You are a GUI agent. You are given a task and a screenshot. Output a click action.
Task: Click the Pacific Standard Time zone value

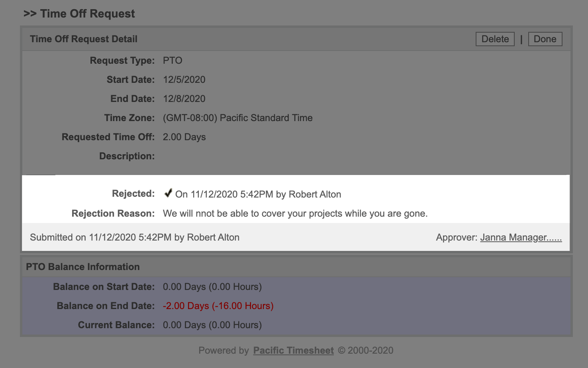click(x=237, y=118)
